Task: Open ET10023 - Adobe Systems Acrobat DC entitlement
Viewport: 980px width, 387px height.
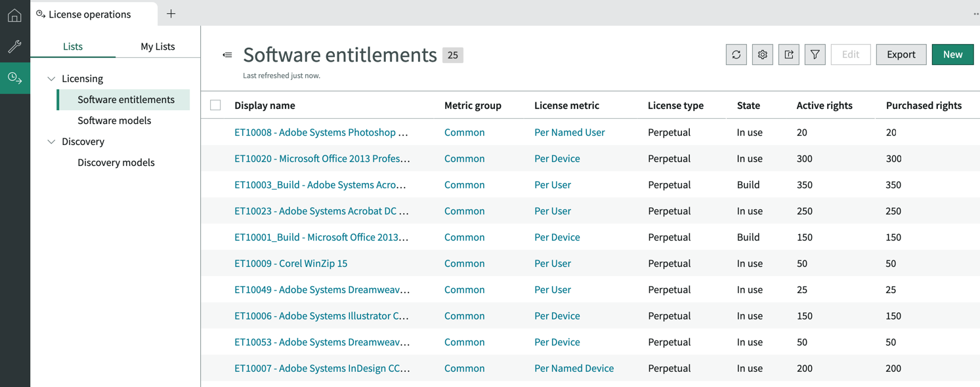Action: pyautogui.click(x=322, y=211)
